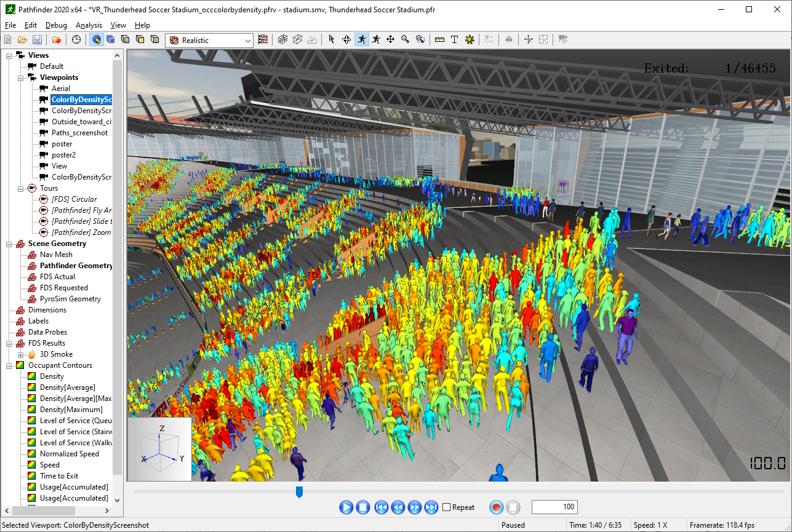This screenshot has width=792, height=532.
Task: Enable the Repeat checkbox
Action: click(447, 507)
